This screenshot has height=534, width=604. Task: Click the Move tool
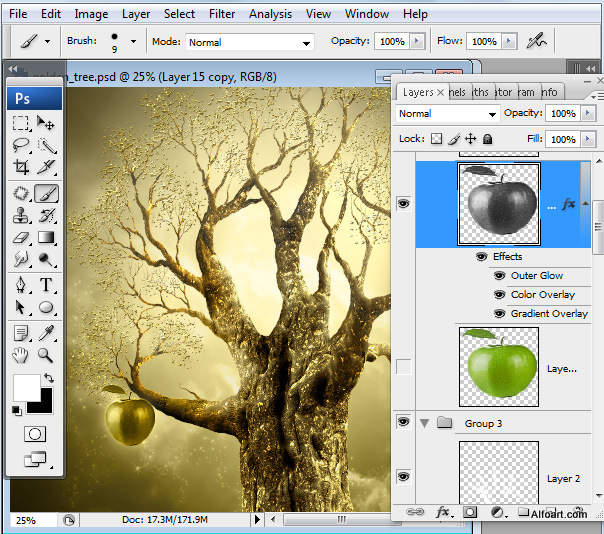coord(46,124)
